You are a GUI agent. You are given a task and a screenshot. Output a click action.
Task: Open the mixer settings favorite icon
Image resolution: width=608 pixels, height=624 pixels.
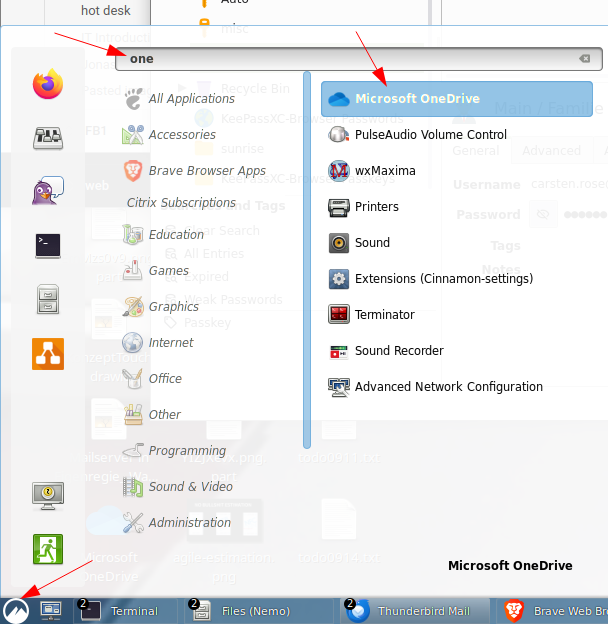(48, 138)
